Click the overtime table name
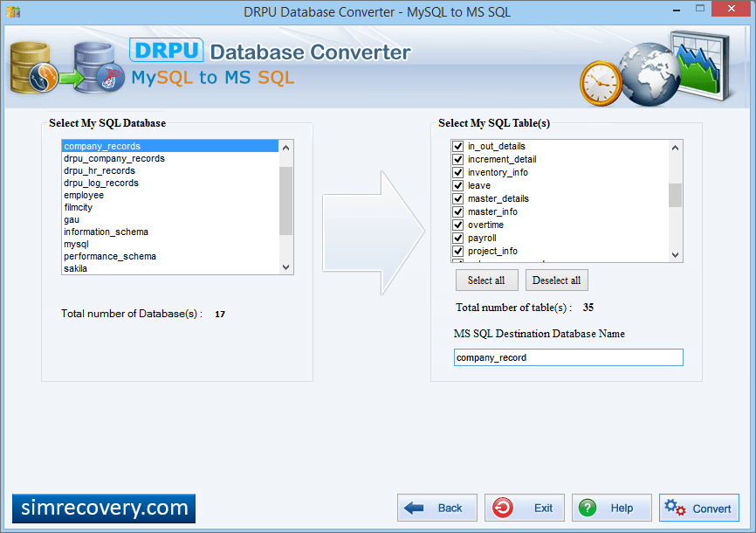756x533 pixels. 485,225
